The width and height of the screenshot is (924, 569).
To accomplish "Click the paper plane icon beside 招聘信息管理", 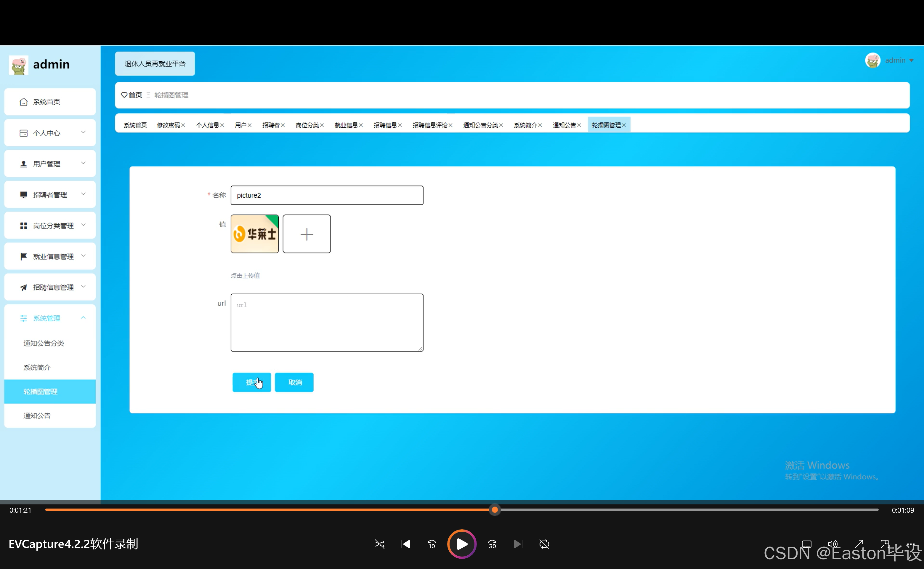I will [x=23, y=287].
